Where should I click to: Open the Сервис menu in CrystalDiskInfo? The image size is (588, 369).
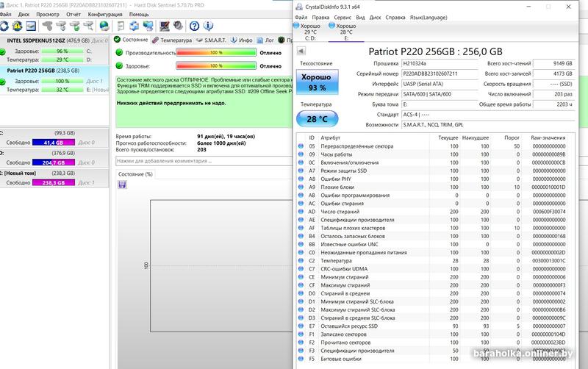(x=343, y=17)
